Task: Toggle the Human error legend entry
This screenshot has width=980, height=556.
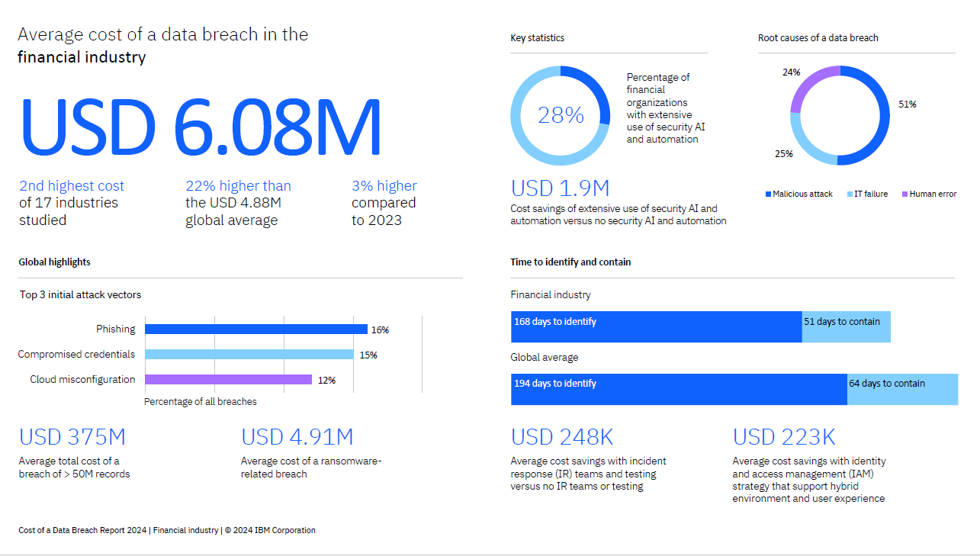Action: 929,194
